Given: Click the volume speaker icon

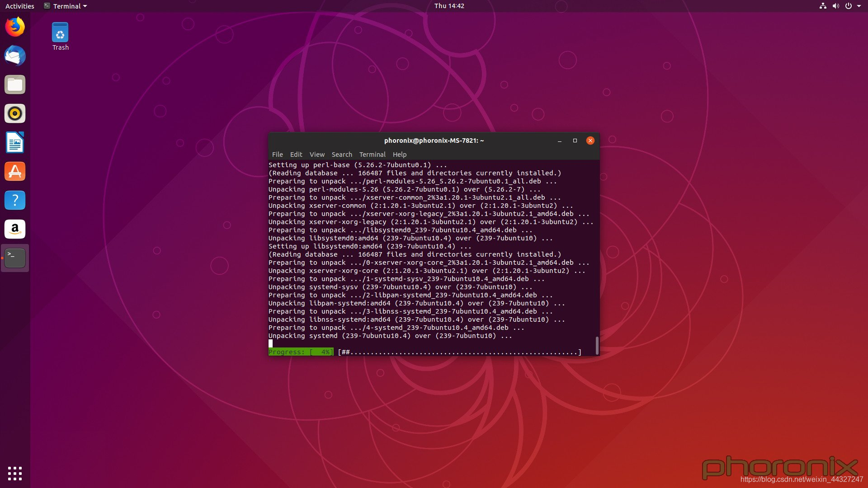Looking at the screenshot, I should coord(835,6).
